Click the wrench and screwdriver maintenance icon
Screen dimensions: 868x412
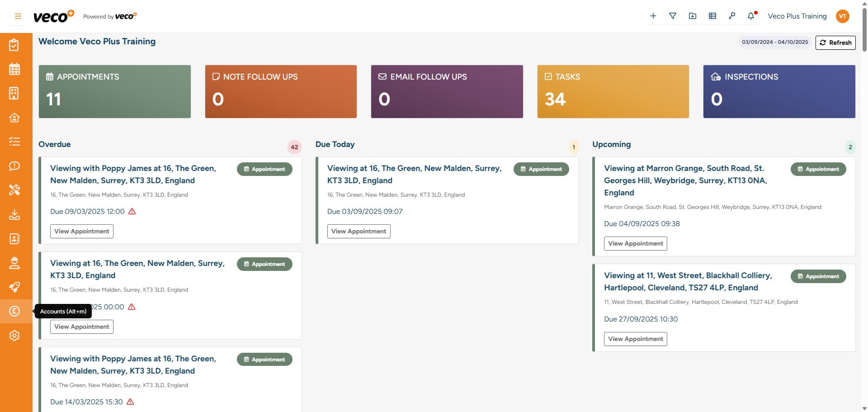coord(14,190)
